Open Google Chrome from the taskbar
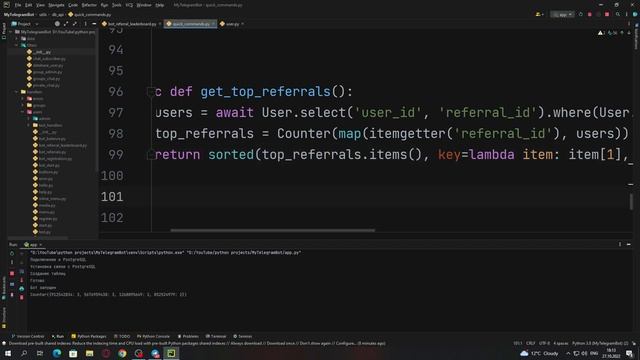The image size is (640, 360). (122, 353)
